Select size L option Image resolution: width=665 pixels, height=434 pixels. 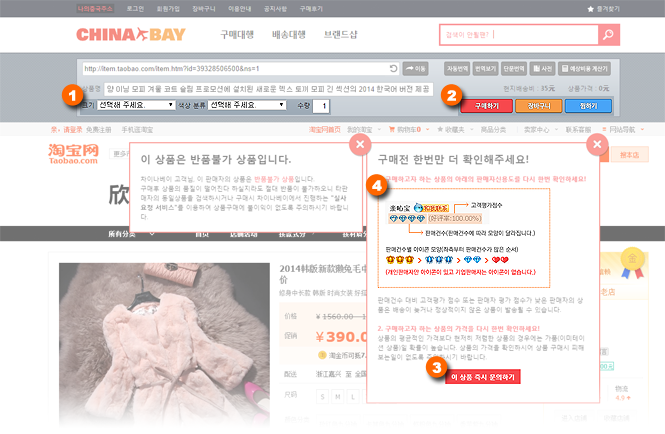pos(353,397)
